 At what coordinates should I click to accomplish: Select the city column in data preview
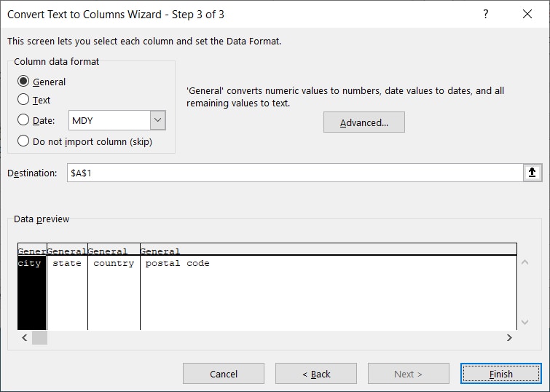point(32,292)
